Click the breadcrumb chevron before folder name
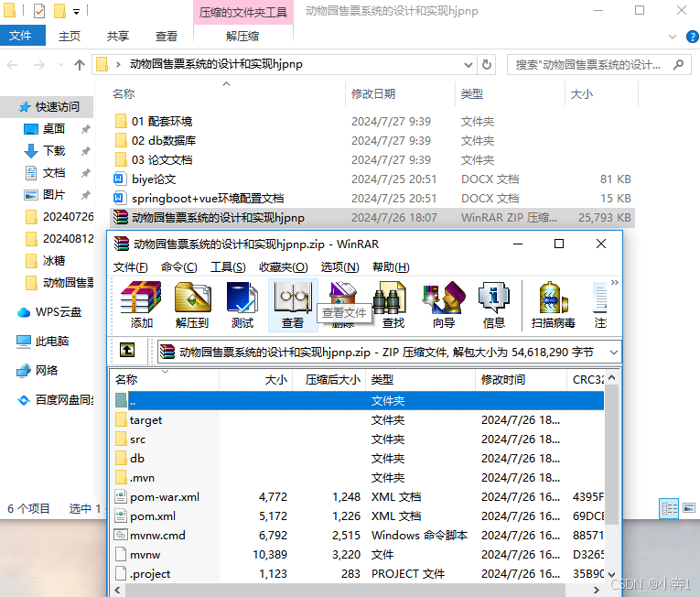 [x=118, y=65]
